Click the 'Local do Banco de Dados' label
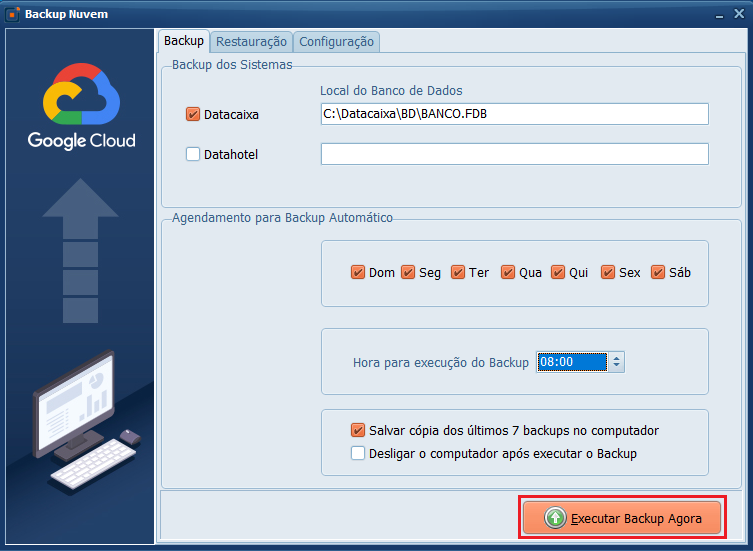This screenshot has height=551, width=753. click(391, 90)
